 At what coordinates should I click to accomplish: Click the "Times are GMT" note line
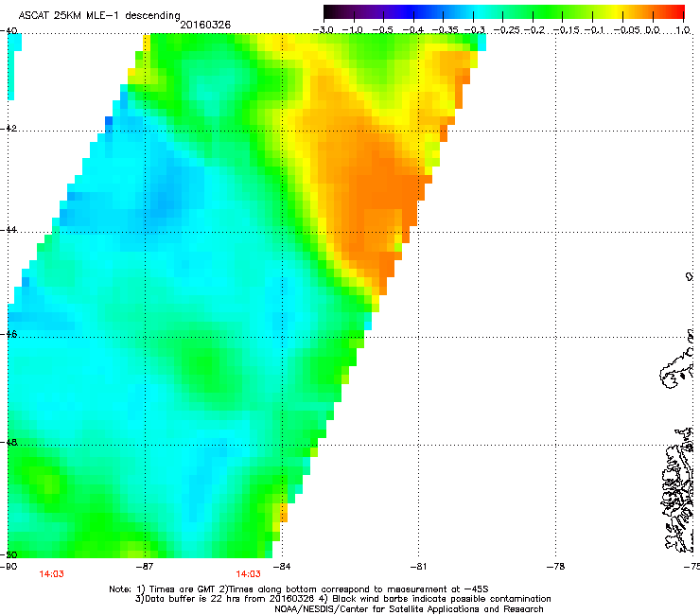(299, 589)
